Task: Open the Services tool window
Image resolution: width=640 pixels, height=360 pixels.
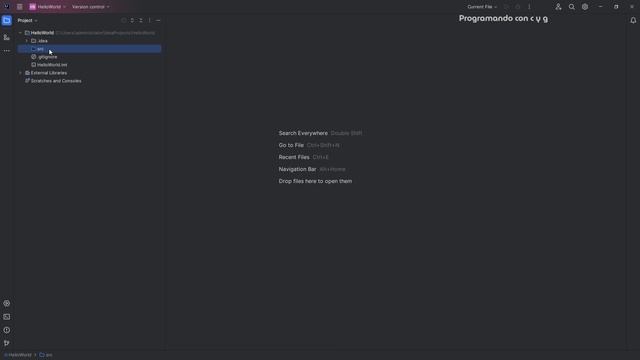Action: click(7, 303)
